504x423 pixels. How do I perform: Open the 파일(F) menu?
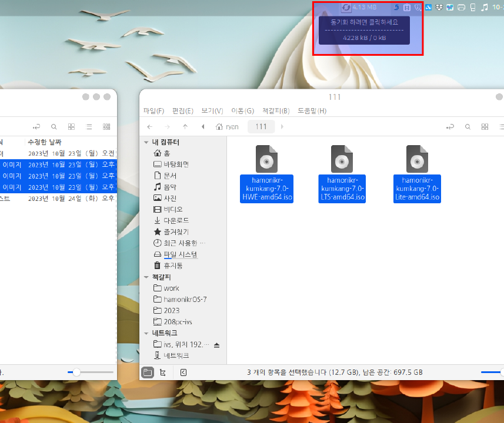point(153,110)
